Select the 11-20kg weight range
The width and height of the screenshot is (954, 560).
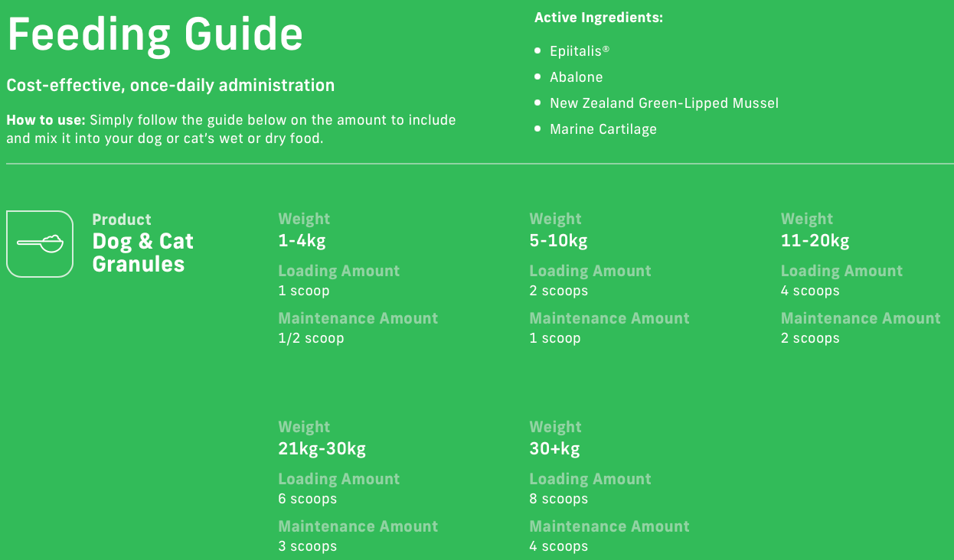815,241
